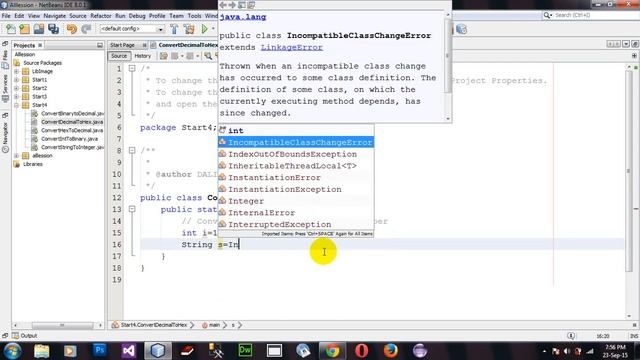Viewport: 640px width, 360px height.
Task: Expand the LibImage package node
Action: pyautogui.click(x=17, y=71)
